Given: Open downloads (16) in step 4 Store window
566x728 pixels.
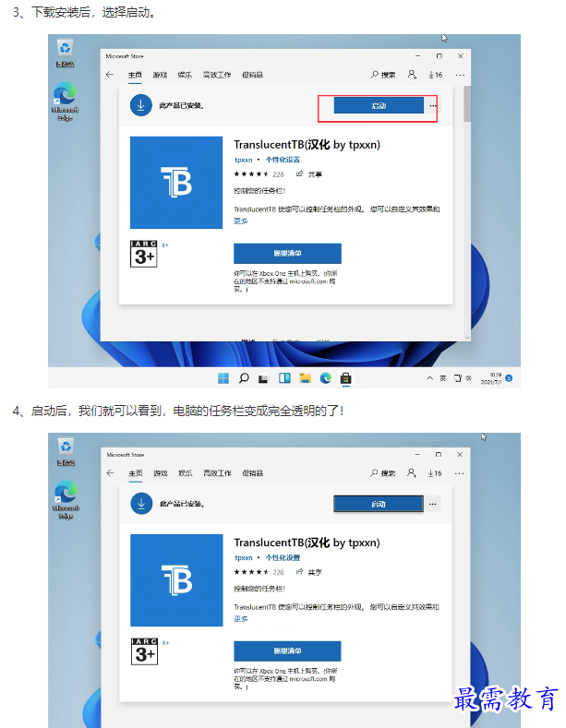Looking at the screenshot, I should pyautogui.click(x=435, y=473).
